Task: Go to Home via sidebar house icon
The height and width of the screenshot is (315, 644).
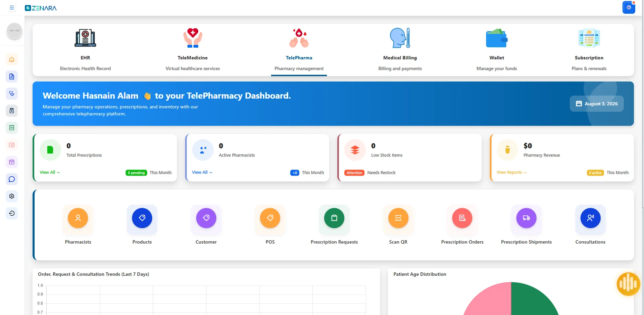Action: (x=12, y=59)
